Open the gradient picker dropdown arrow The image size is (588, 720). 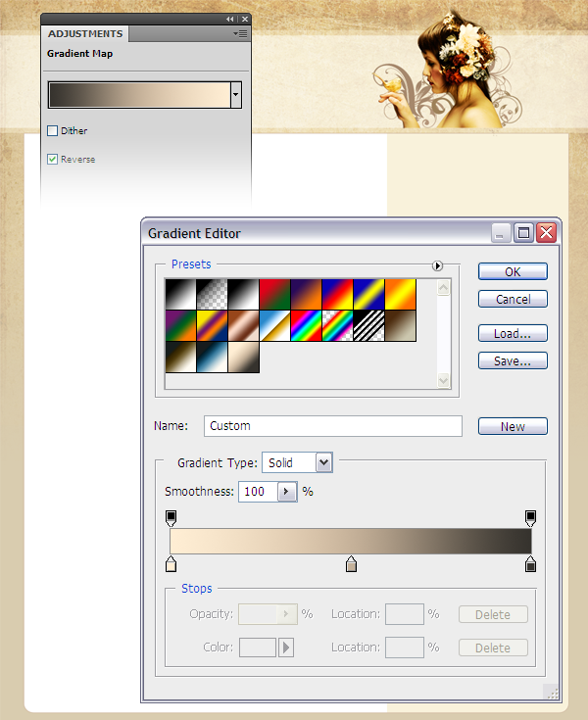pos(236,95)
